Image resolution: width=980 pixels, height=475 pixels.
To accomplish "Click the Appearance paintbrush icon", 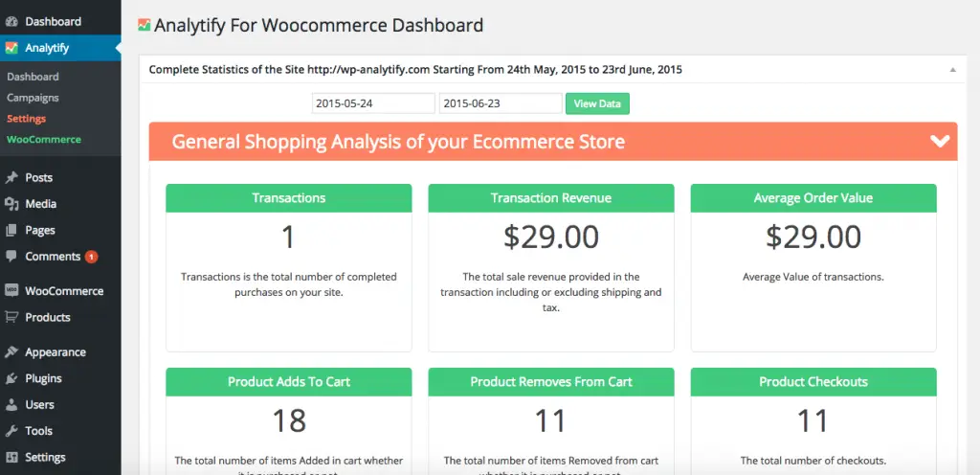I will [x=11, y=351].
